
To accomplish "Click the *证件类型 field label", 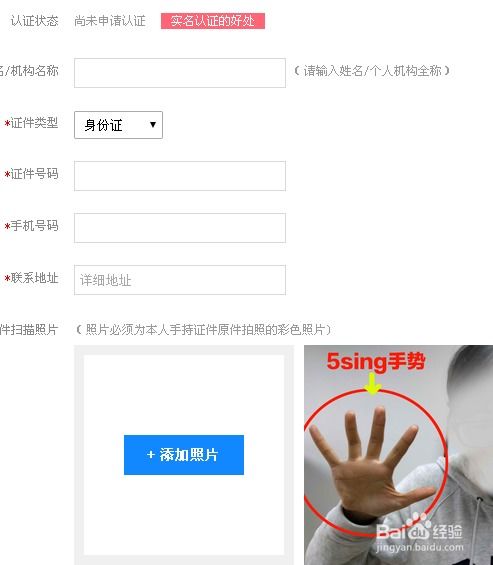I will coord(31,123).
